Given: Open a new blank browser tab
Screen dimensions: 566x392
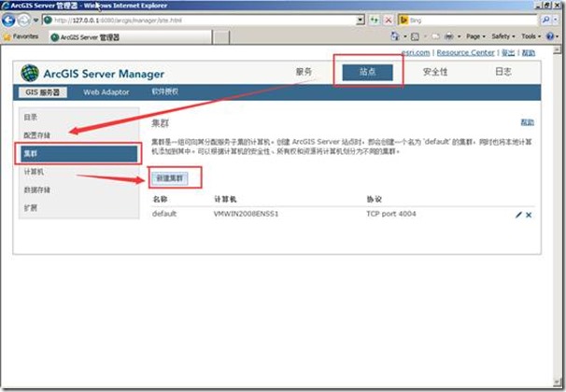Looking at the screenshot, I should click(x=220, y=37).
